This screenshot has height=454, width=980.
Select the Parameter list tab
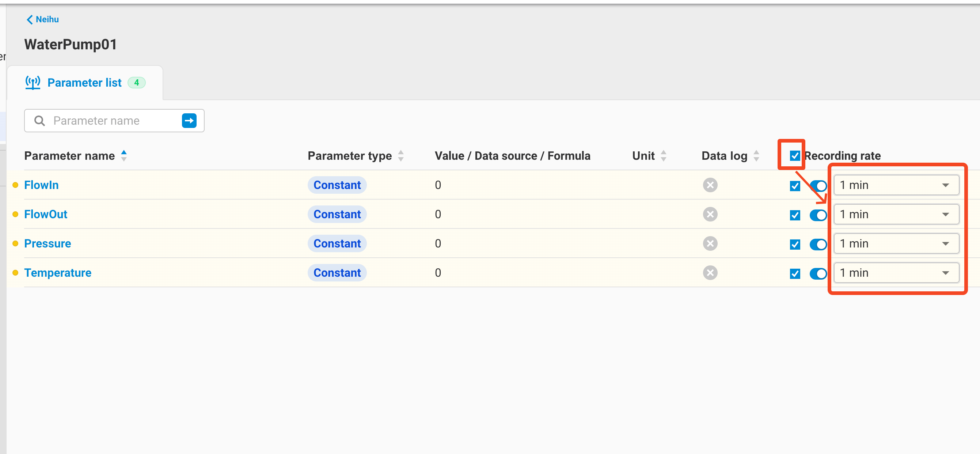click(x=85, y=83)
